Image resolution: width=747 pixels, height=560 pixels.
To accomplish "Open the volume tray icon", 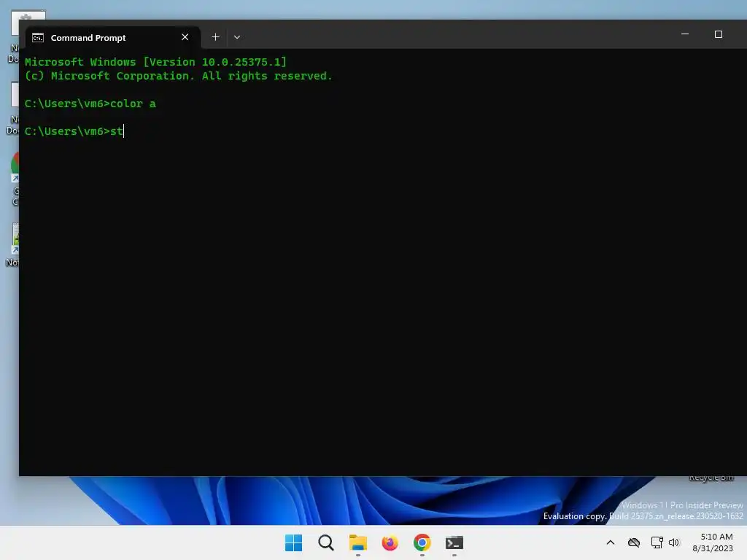I will (673, 542).
